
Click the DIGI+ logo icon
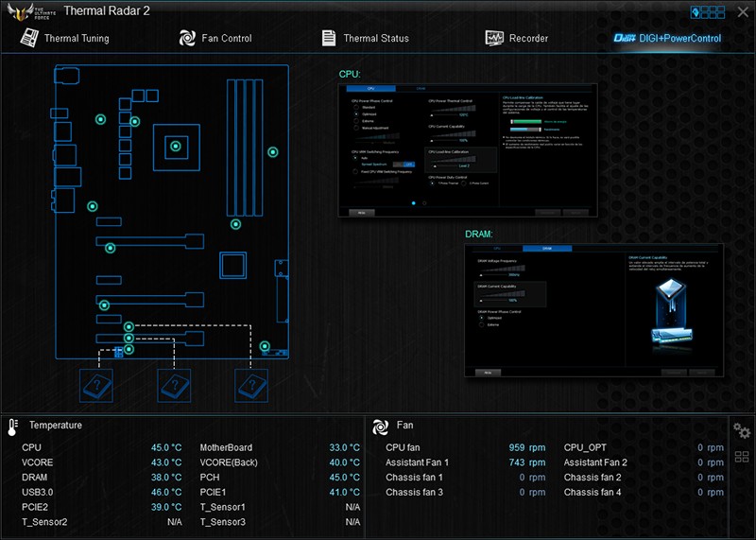click(x=625, y=38)
